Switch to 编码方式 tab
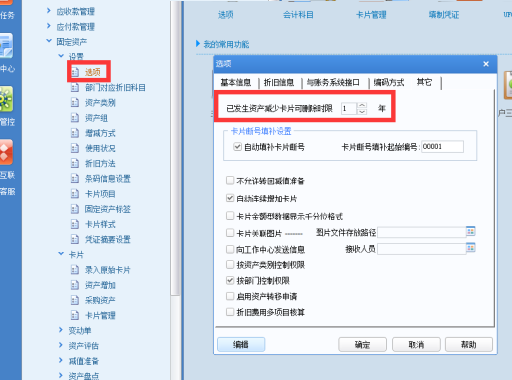This screenshot has height=380, width=512. pyautogui.click(x=389, y=82)
